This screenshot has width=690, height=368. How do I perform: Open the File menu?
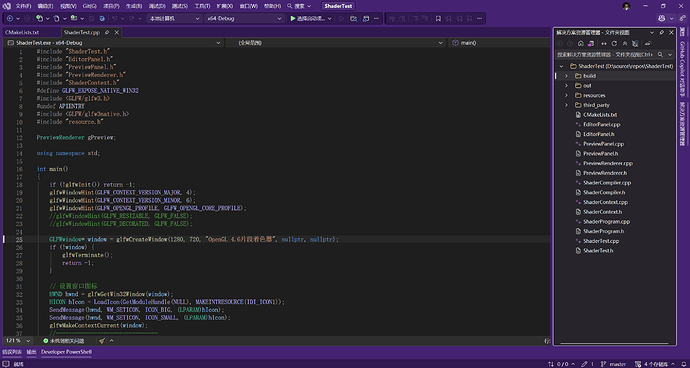[23, 6]
